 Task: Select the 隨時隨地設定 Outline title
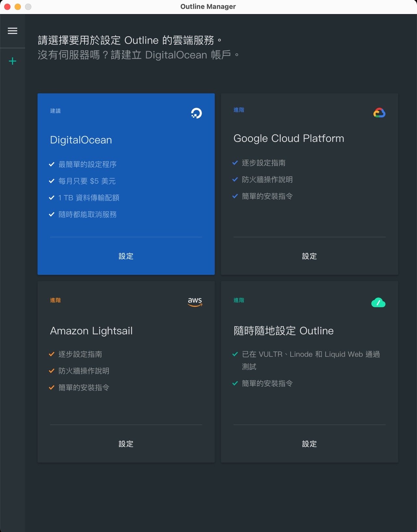coord(283,331)
